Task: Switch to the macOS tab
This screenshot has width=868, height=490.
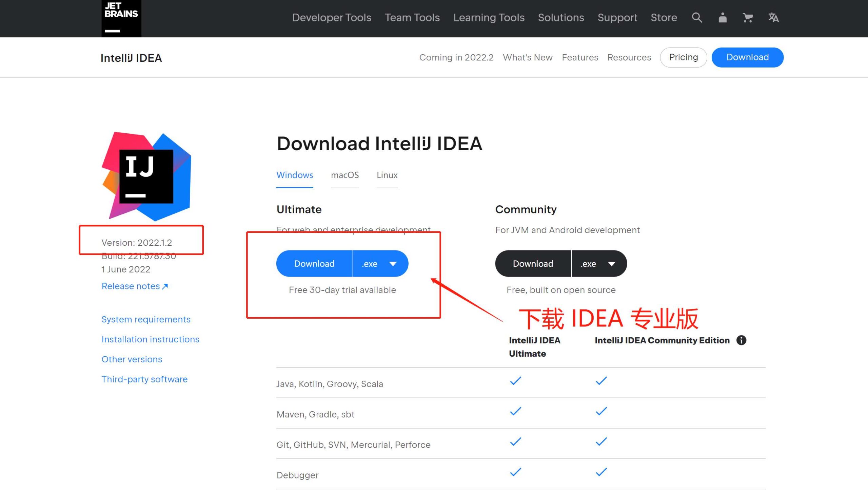Action: point(345,175)
